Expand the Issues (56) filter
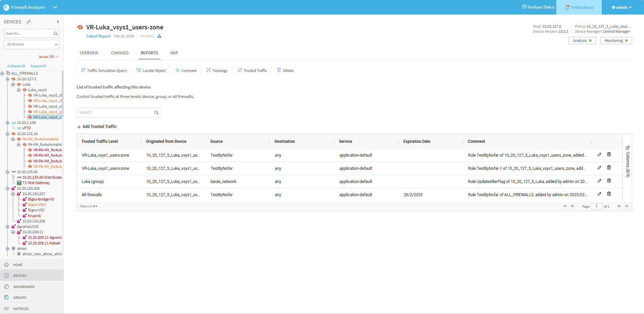Image resolution: width=644 pixels, height=314 pixels. click(x=48, y=57)
